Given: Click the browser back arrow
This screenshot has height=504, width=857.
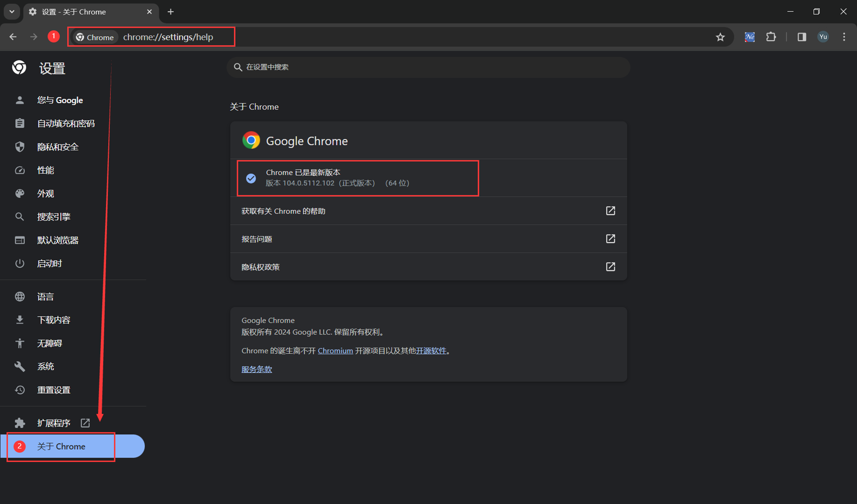Looking at the screenshot, I should pos(13,37).
